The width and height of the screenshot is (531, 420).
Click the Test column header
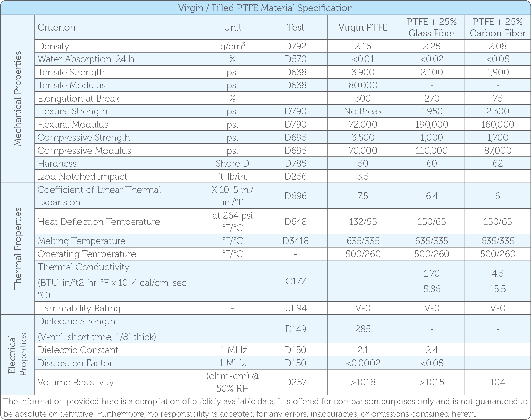click(x=296, y=27)
